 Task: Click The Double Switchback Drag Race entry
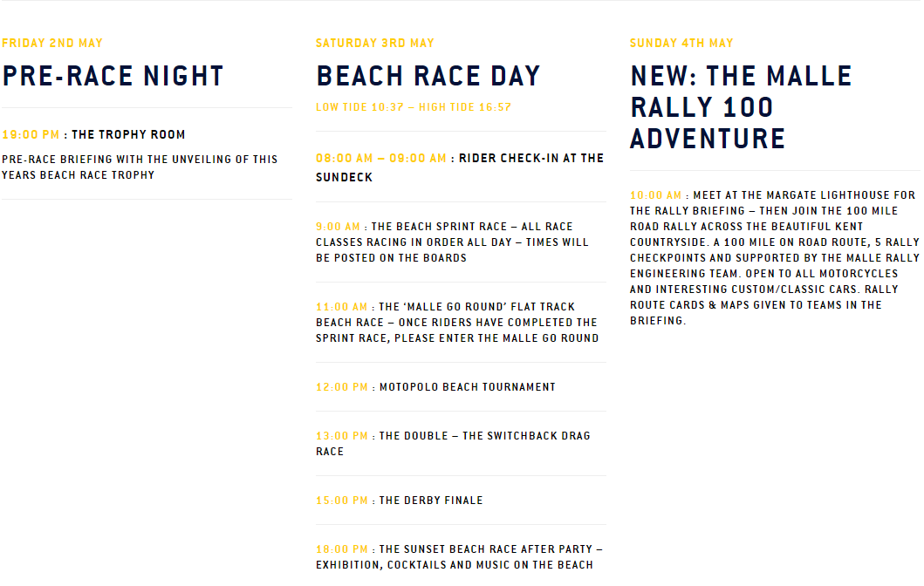tap(453, 444)
